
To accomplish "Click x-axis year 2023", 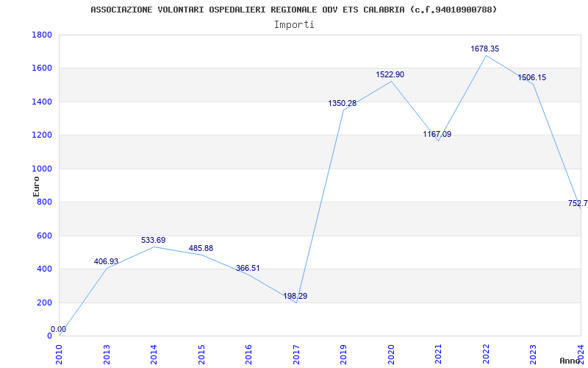I will click(534, 354).
